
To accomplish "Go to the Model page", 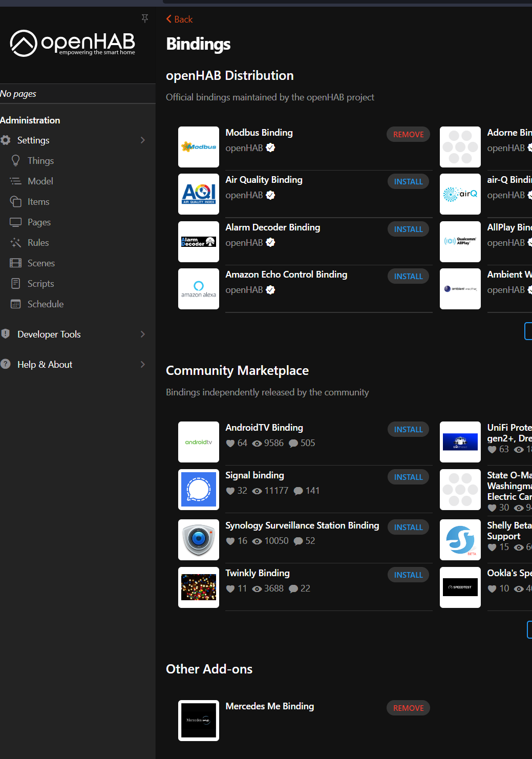I will 40,181.
